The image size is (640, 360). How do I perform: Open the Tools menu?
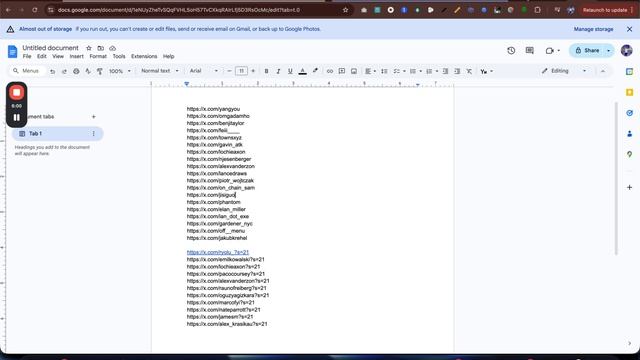pyautogui.click(x=119, y=56)
